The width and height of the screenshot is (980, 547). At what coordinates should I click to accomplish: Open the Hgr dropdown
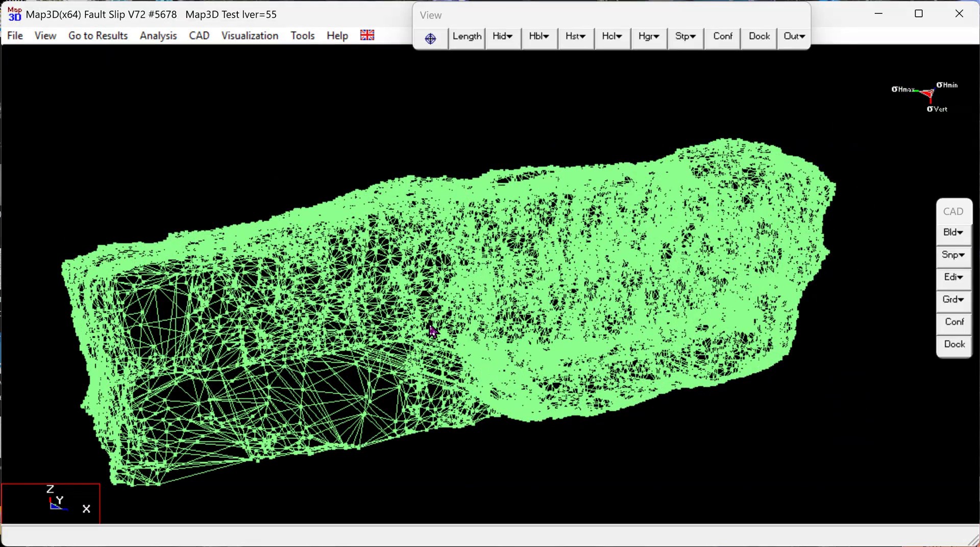[x=649, y=37]
